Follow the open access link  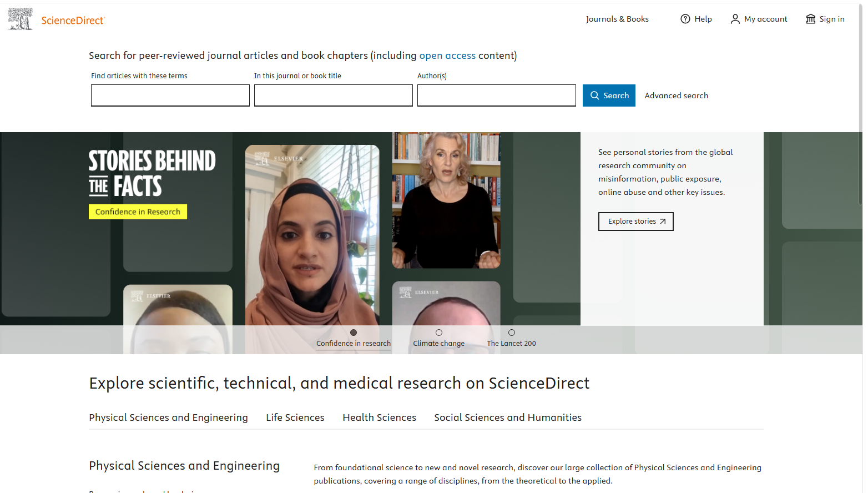click(x=447, y=55)
